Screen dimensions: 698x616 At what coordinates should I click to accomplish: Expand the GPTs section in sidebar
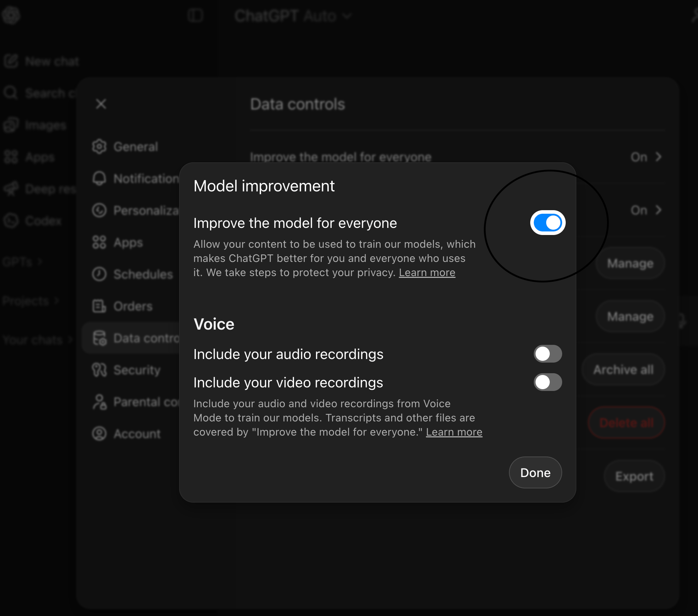coord(22,262)
